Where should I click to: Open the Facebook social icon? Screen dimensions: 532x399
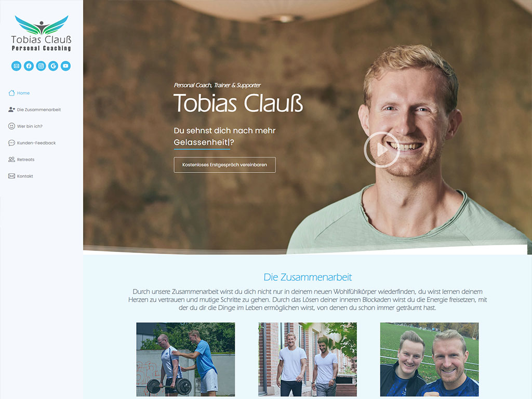click(x=29, y=66)
